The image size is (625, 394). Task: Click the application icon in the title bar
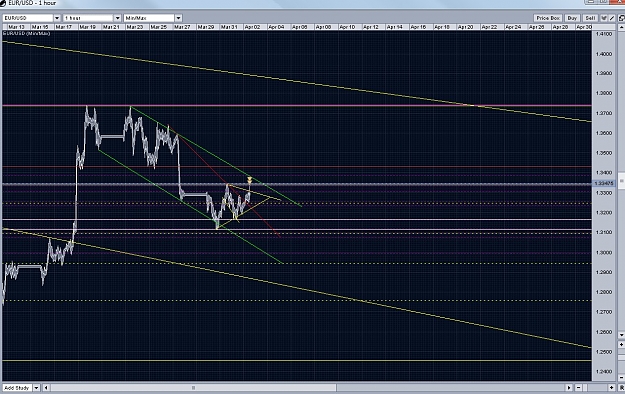coord(4,3)
